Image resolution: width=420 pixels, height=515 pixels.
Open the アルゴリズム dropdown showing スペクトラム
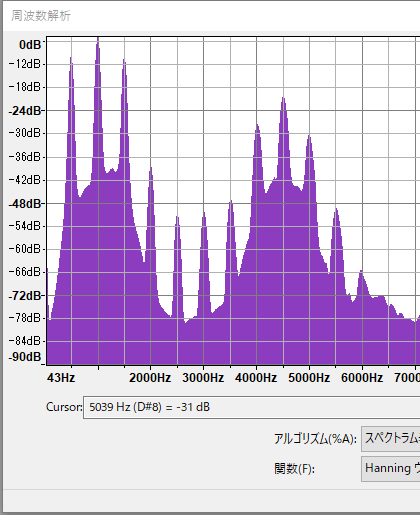coord(391,439)
